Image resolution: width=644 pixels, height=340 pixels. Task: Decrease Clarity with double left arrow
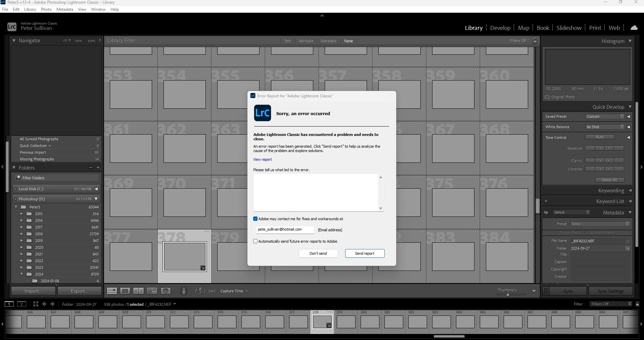pos(590,160)
